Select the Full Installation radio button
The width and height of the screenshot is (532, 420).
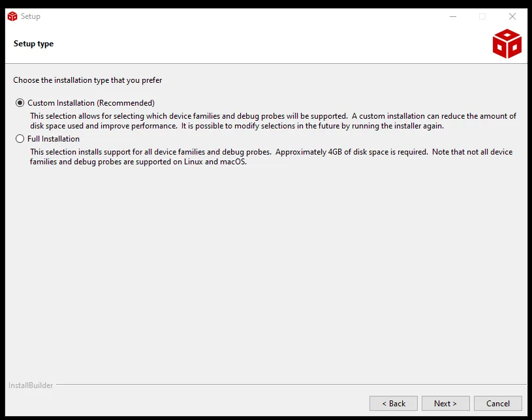pyautogui.click(x=20, y=139)
